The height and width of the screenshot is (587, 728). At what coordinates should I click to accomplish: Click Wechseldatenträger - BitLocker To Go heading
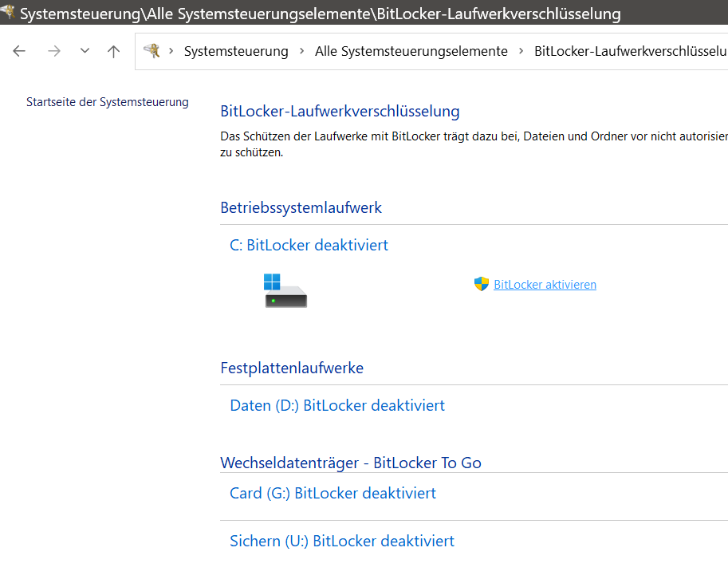coord(351,463)
